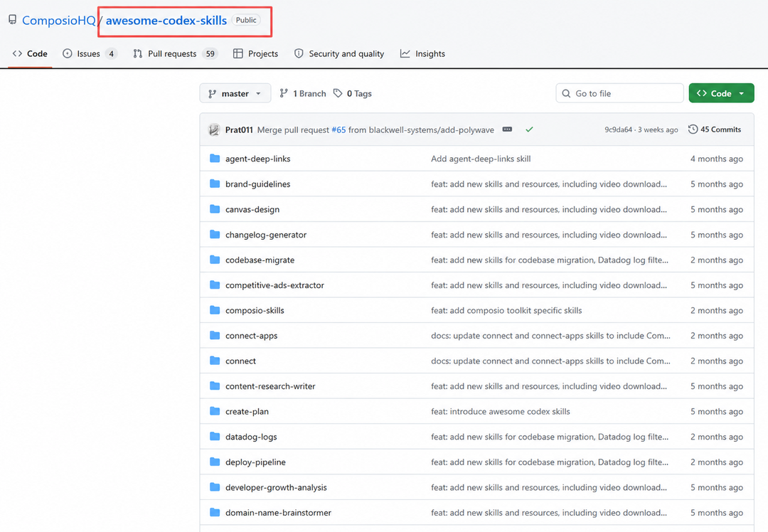Image resolution: width=768 pixels, height=532 pixels.
Task: Click the green check status icon
Action: 529,130
